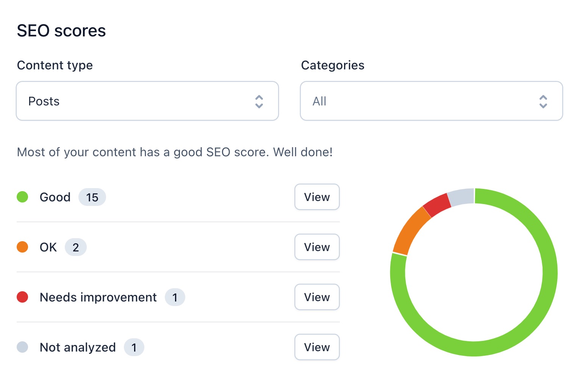Click the Categories selector chevron arrows
The image size is (588, 380).
tap(543, 101)
